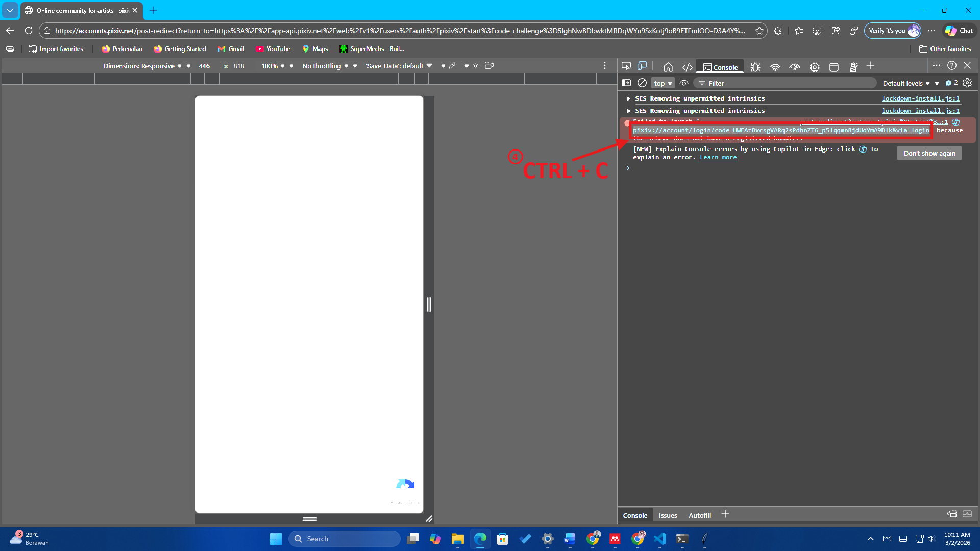The height and width of the screenshot is (551, 980).
Task: Switch to the Issues tab
Action: click(x=668, y=515)
